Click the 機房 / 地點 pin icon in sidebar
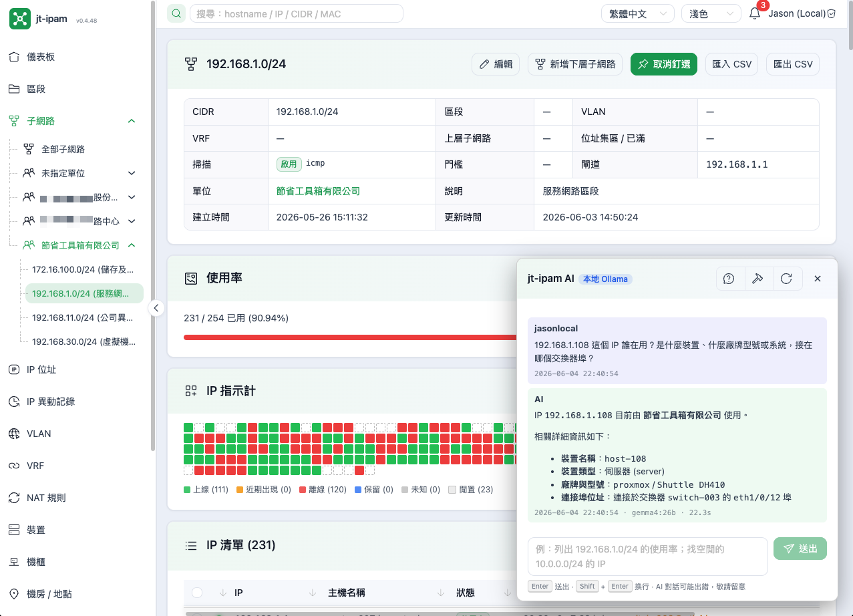 (14, 594)
